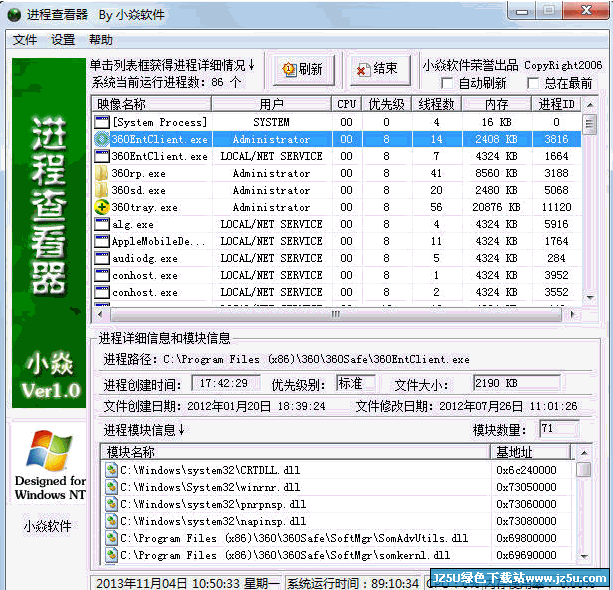Click process list horizontal scroll right arrow
The height and width of the screenshot is (590, 613).
573,314
